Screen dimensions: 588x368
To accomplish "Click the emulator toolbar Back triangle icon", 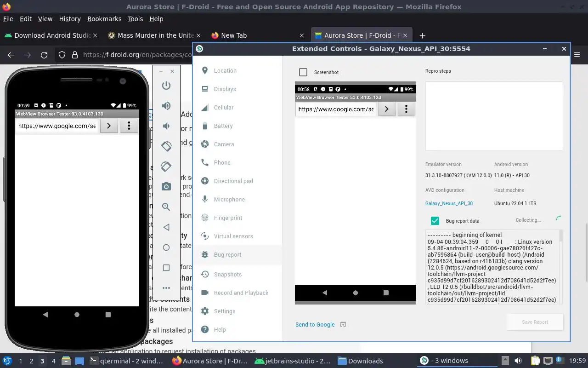I will pos(166,227).
